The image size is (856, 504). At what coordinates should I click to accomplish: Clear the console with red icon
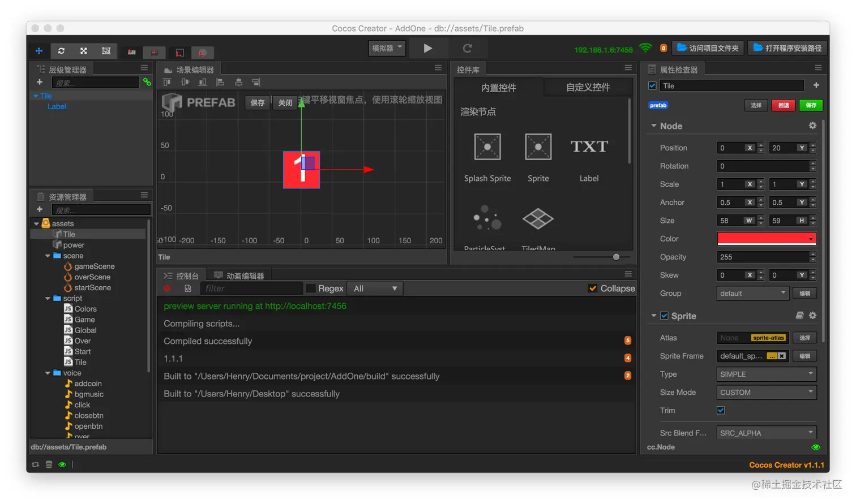(167, 288)
